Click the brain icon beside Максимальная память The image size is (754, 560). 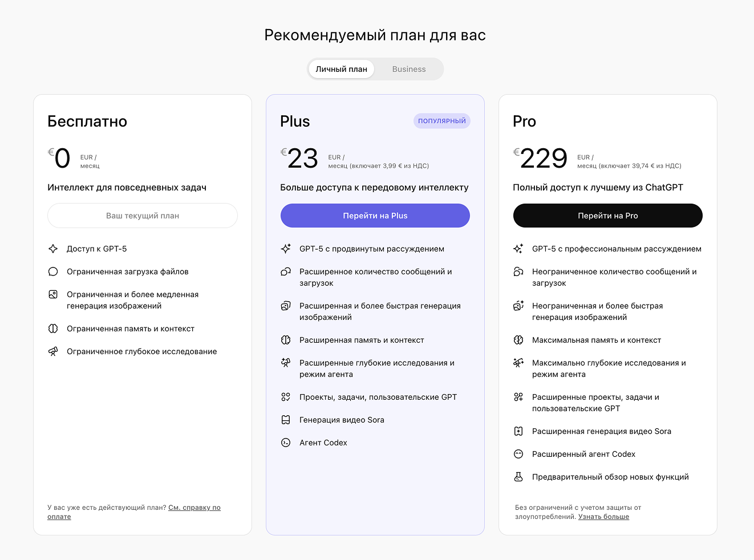coord(518,340)
